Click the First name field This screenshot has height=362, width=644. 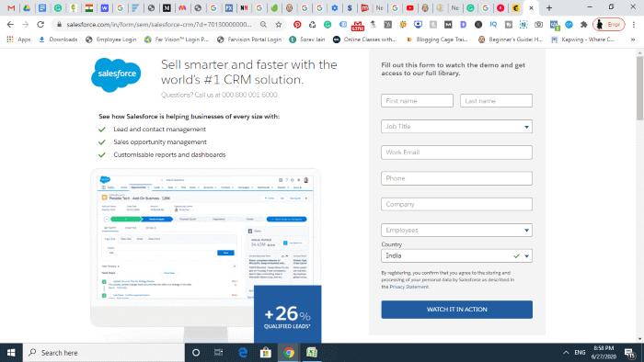417,100
